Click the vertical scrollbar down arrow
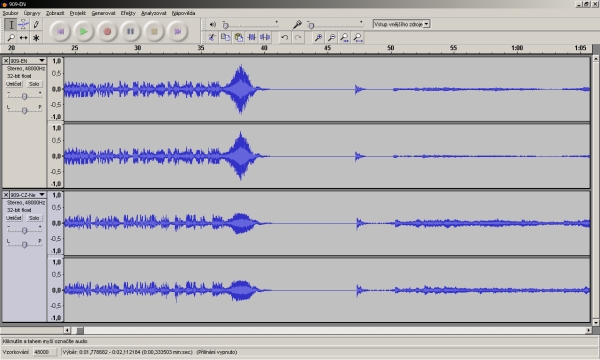This screenshot has height=360, width=600. [x=596, y=323]
